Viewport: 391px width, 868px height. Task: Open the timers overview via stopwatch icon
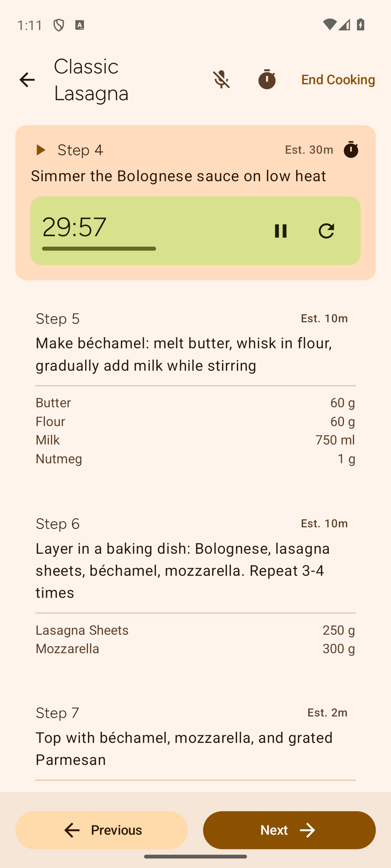click(267, 79)
